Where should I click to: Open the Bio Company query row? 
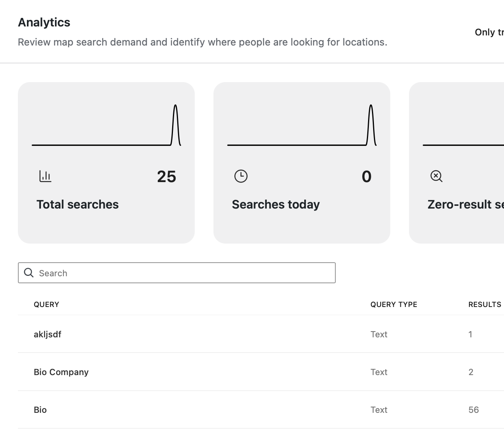61,372
